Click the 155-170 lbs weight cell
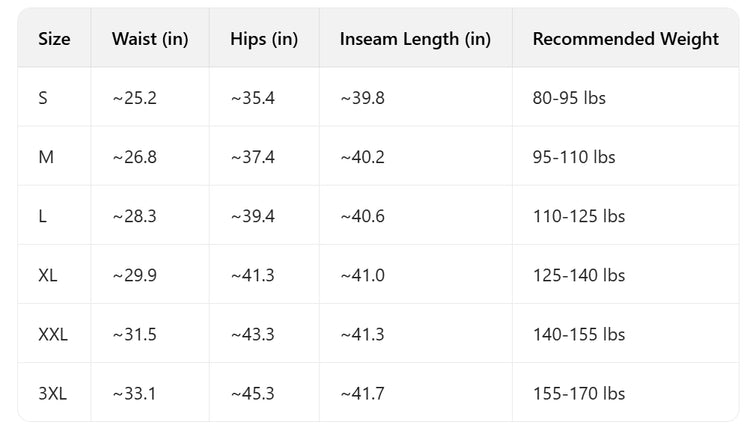 coord(579,393)
